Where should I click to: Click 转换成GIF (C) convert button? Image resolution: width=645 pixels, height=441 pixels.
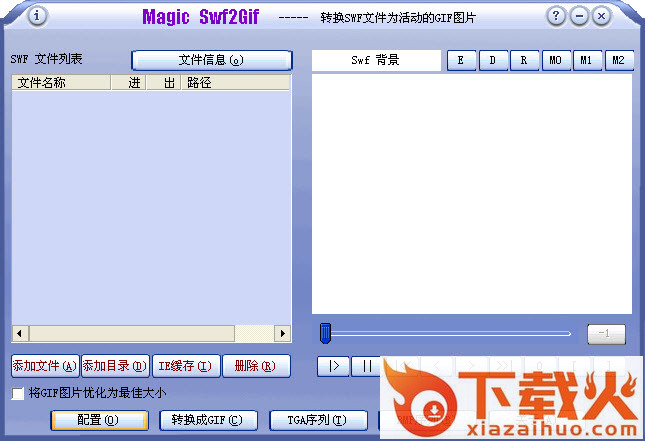[209, 420]
